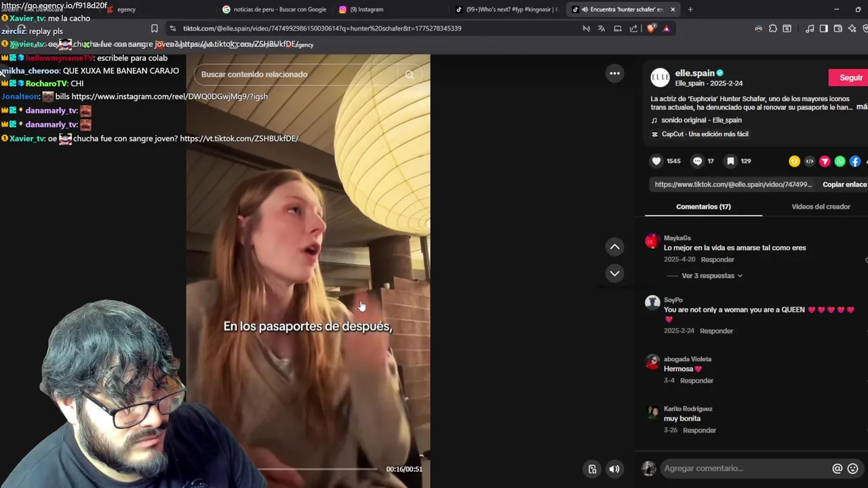Seek on the video progress bar
Viewport: 868px width, 488px height.
(x=317, y=469)
